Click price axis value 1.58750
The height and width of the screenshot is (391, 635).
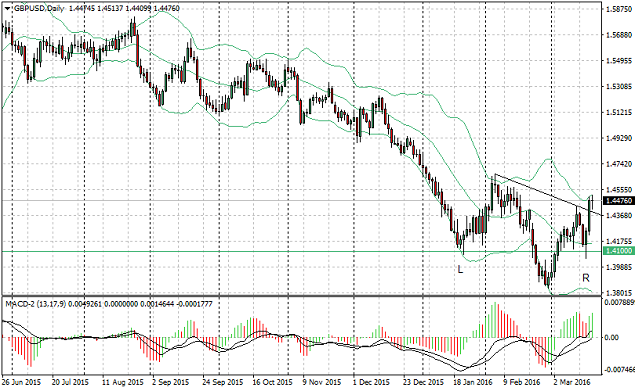(x=619, y=9)
